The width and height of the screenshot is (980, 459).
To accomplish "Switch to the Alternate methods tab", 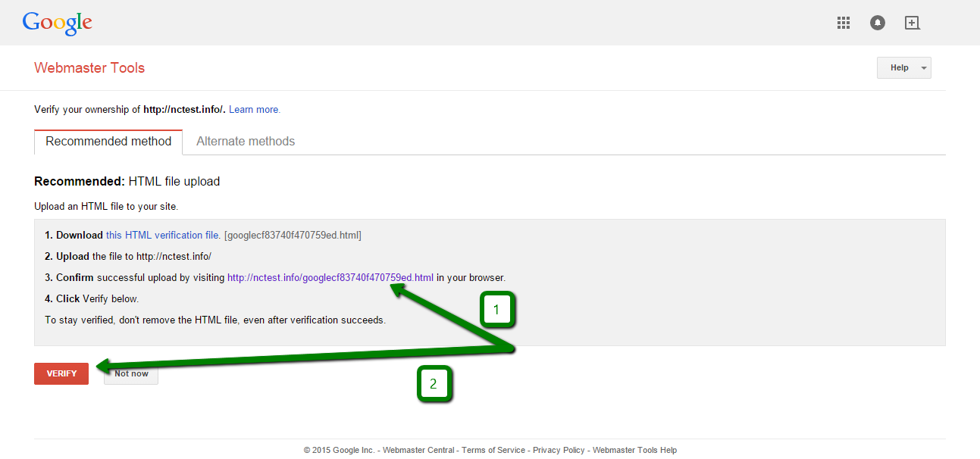I will click(246, 142).
